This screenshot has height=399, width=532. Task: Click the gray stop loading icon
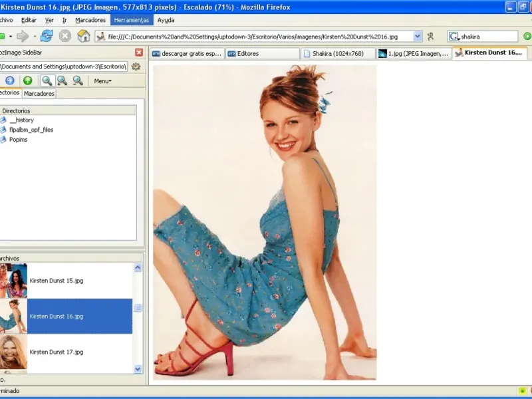(x=65, y=36)
